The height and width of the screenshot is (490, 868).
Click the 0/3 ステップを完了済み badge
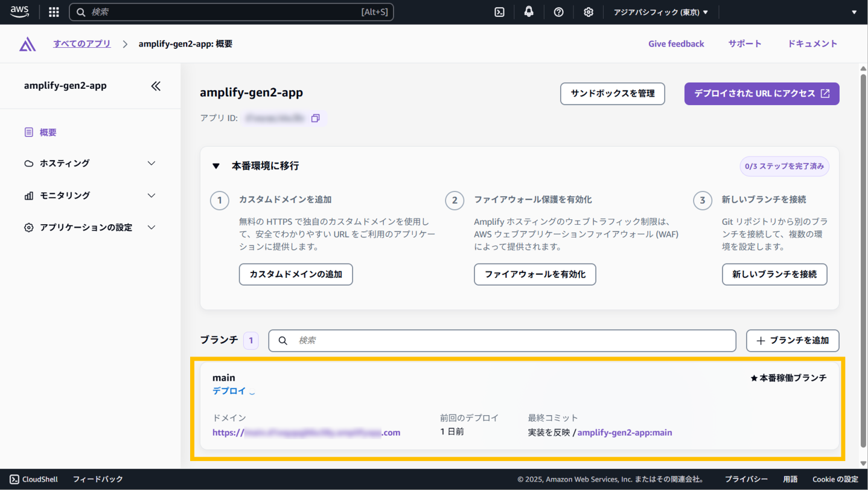pos(784,166)
